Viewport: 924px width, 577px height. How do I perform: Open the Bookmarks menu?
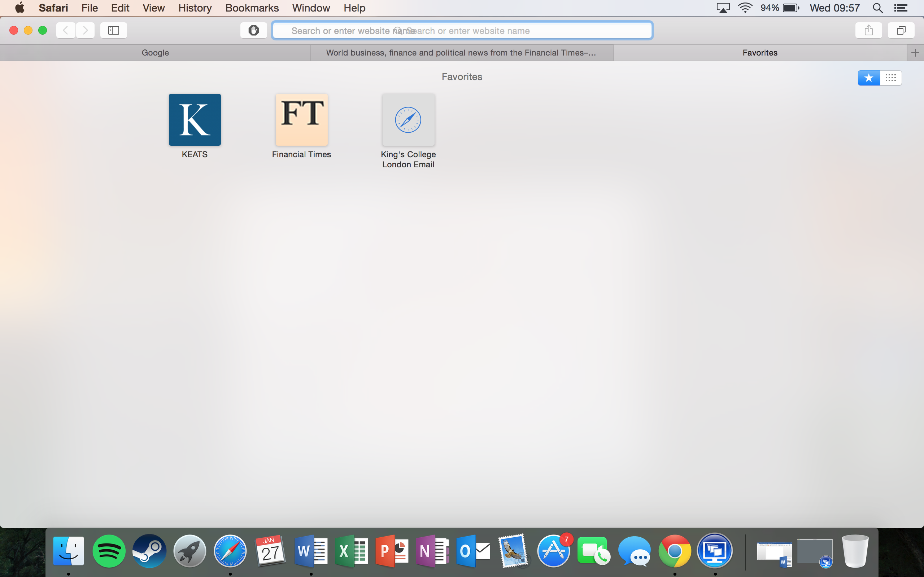coord(252,8)
